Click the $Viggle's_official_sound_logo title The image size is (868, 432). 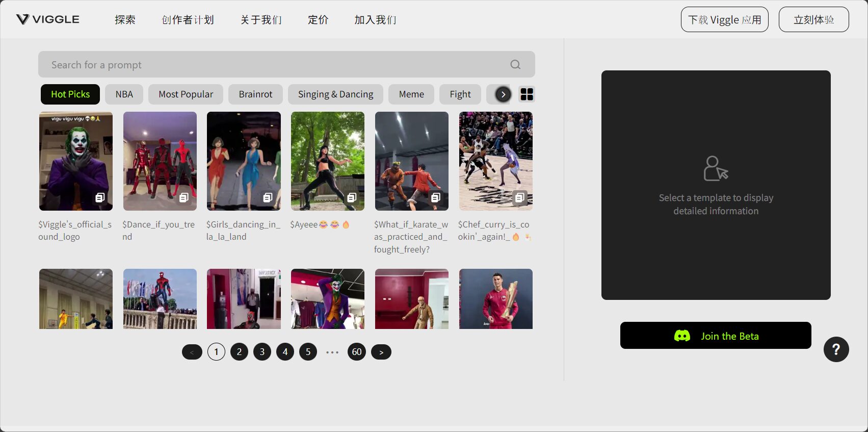(75, 231)
